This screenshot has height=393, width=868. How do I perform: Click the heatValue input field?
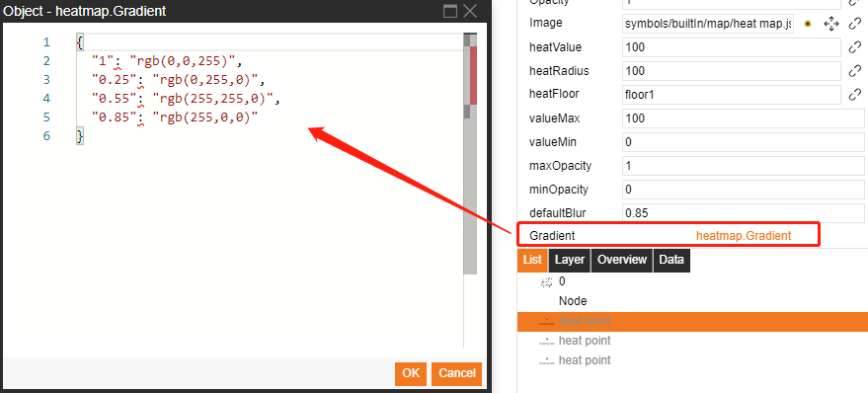(x=732, y=47)
